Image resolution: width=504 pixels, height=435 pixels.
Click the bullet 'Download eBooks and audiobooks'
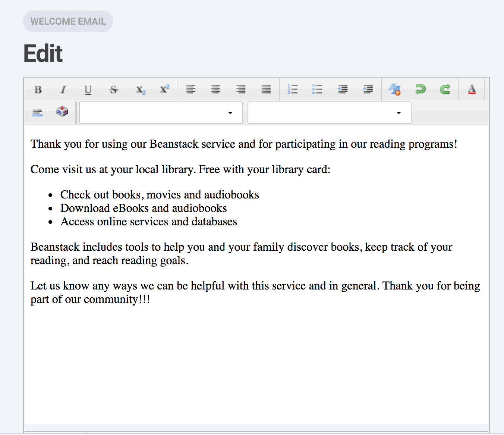(144, 208)
